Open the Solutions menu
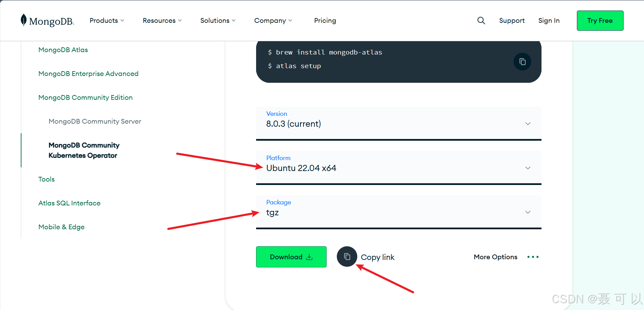Viewport: 644px width, 310px height. pyautogui.click(x=218, y=20)
